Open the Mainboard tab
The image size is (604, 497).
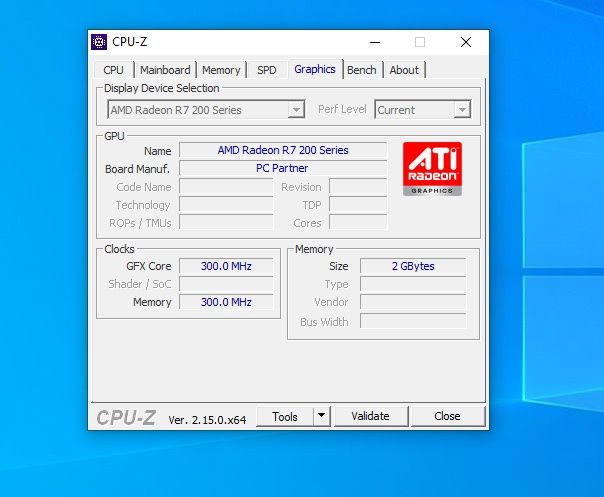point(165,70)
